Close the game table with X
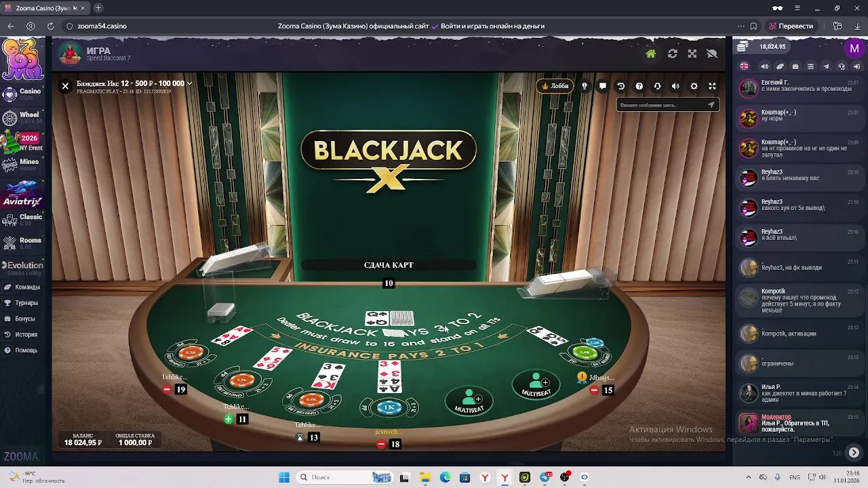Screen dimensions: 868x488 (65, 86)
